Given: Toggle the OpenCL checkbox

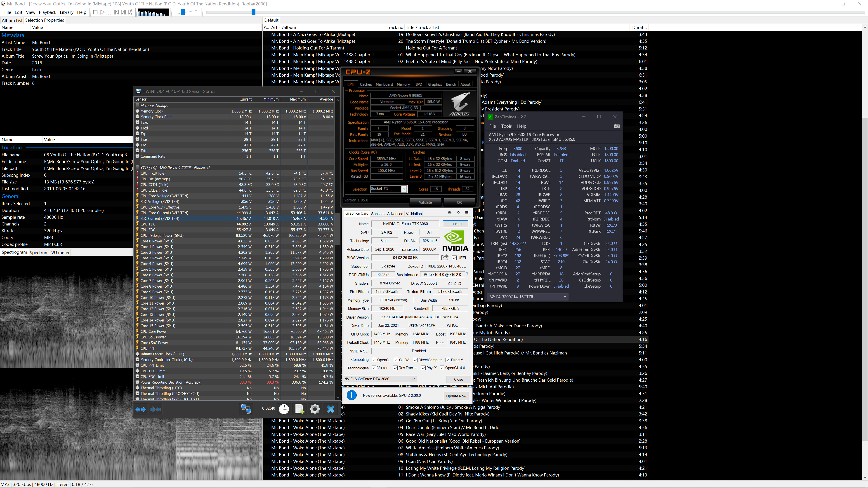Looking at the screenshot, I should 374,360.
